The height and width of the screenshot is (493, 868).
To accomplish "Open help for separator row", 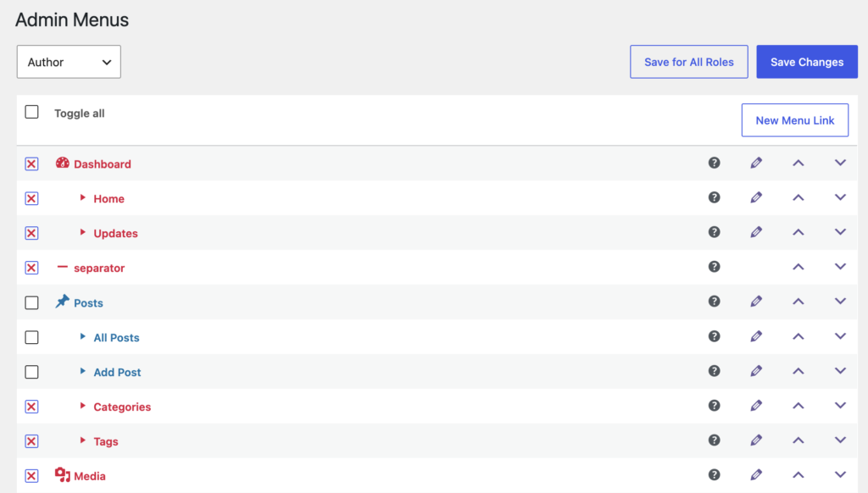I will click(714, 267).
